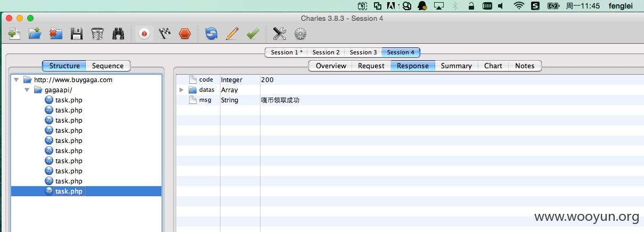This screenshot has width=644, height=232.
Task: Toggle recording with red record button
Action: pos(144,34)
